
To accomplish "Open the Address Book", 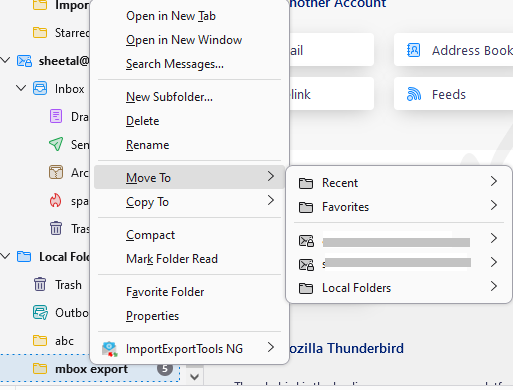I will point(453,50).
